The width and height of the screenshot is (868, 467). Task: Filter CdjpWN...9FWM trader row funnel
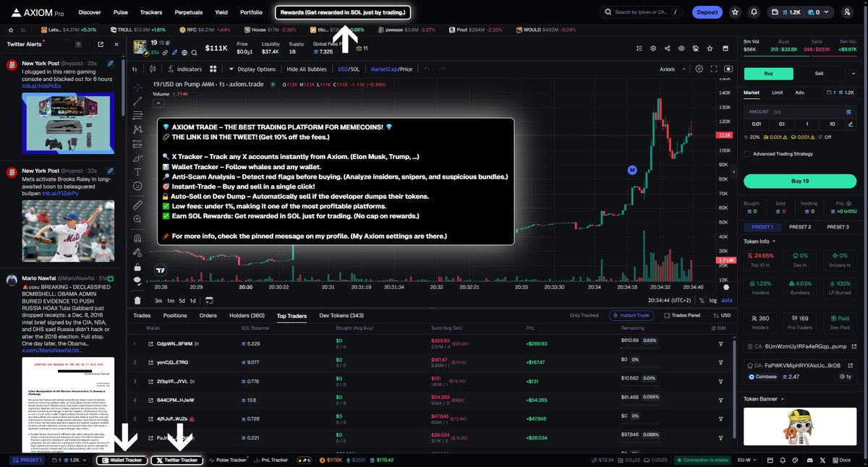tap(720, 343)
